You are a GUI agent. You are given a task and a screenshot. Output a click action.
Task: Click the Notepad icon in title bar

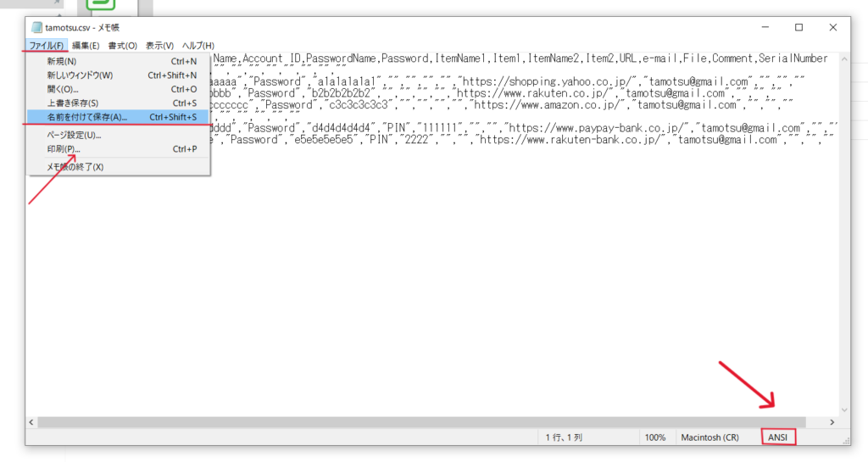[x=36, y=27]
